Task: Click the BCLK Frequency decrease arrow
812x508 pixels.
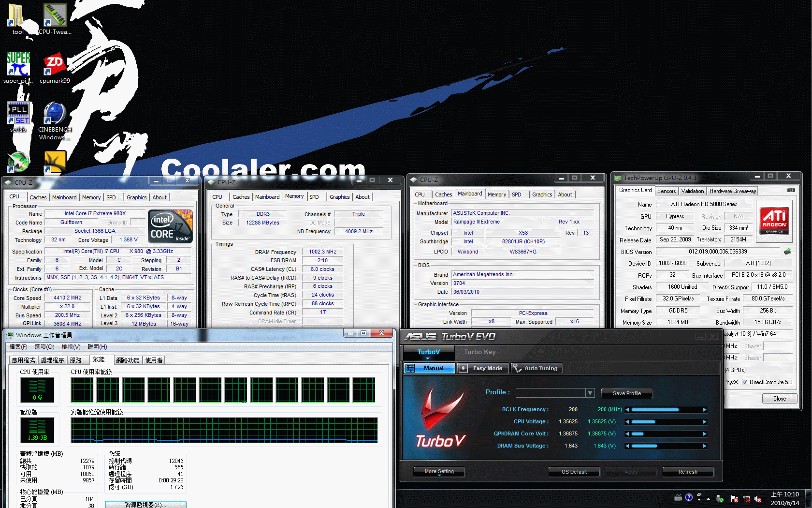Action: click(627, 410)
